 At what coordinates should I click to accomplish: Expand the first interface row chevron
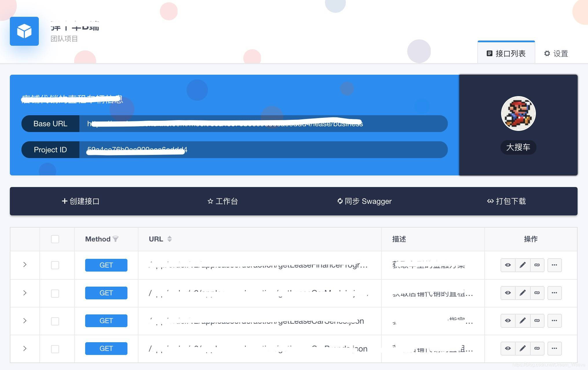(25, 265)
